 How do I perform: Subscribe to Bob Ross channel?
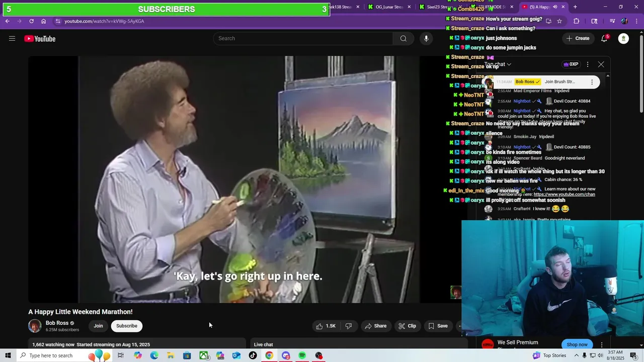[127, 326]
